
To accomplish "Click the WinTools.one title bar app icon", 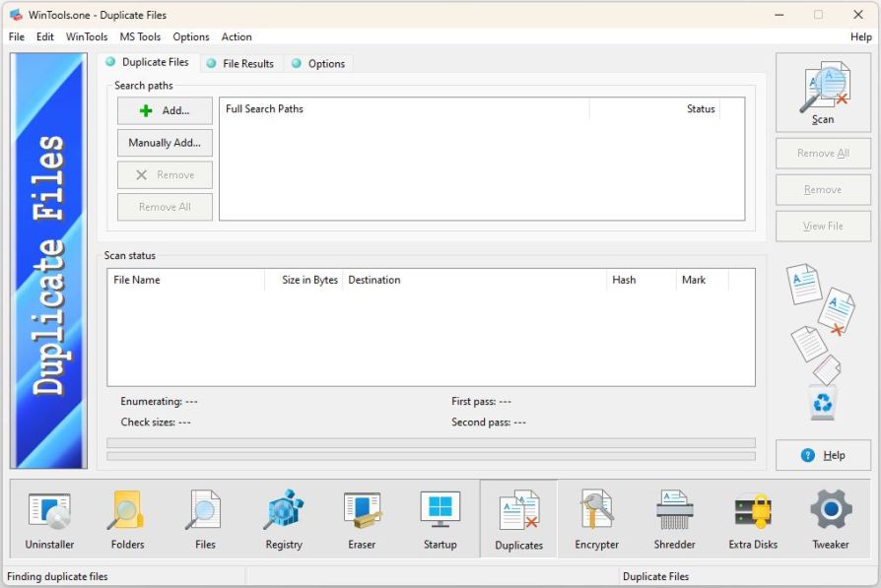I will point(16,15).
